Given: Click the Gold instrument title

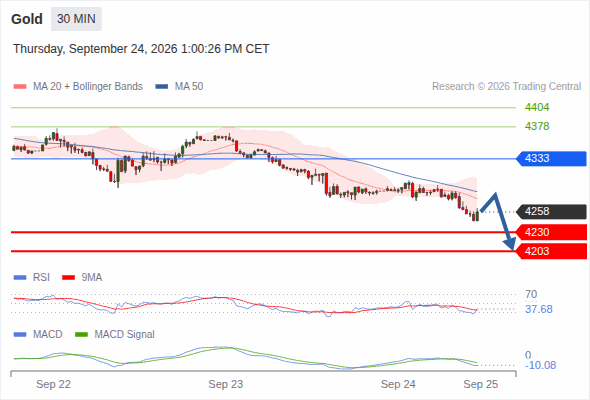Looking at the screenshot, I should tap(27, 19).
